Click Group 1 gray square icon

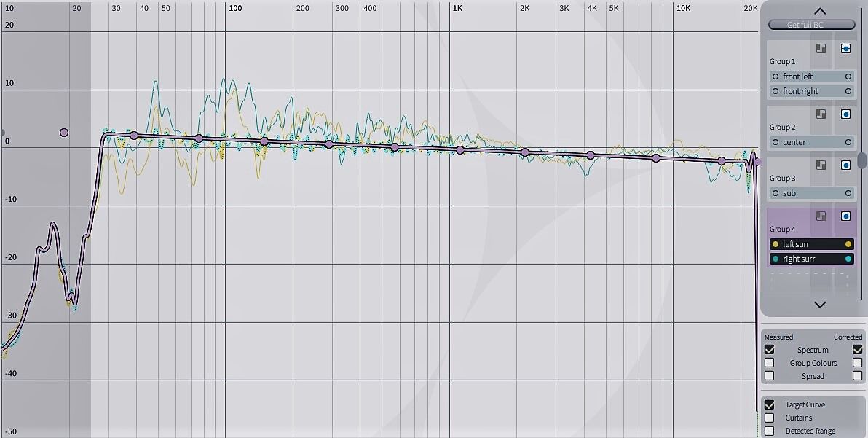[821, 49]
